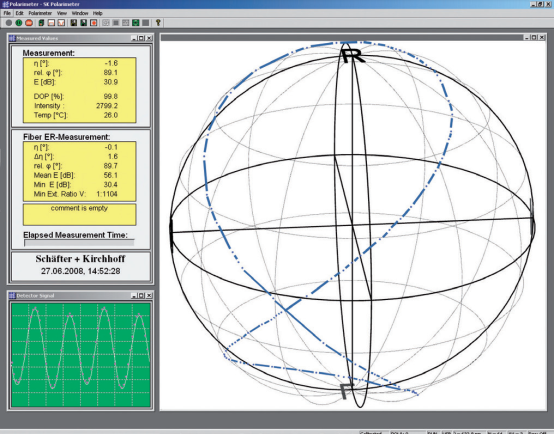
Task: Click the green sphere view toolbar icon
Action: point(136,23)
